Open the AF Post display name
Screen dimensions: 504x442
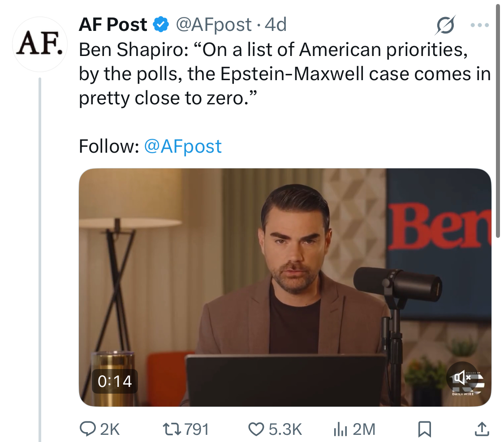pos(113,25)
